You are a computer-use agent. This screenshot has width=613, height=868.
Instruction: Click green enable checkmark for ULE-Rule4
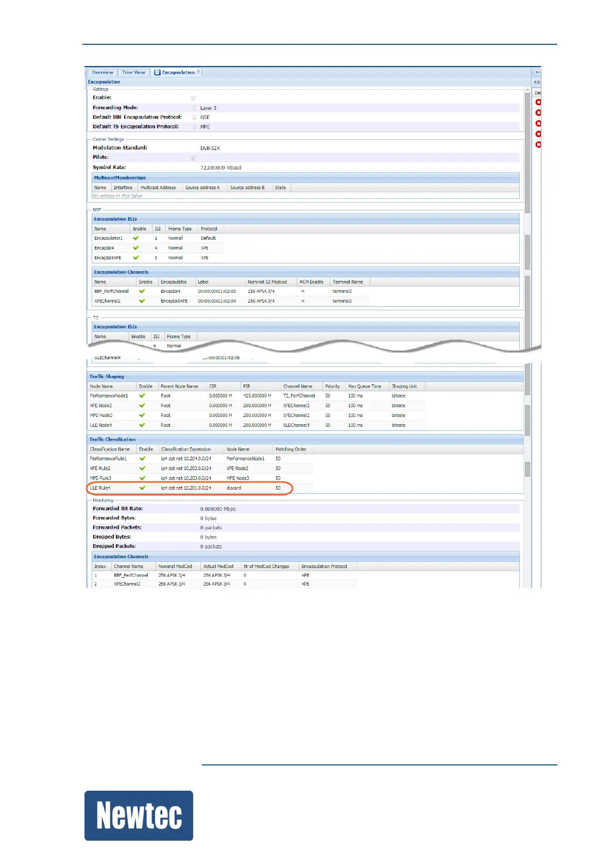(143, 488)
